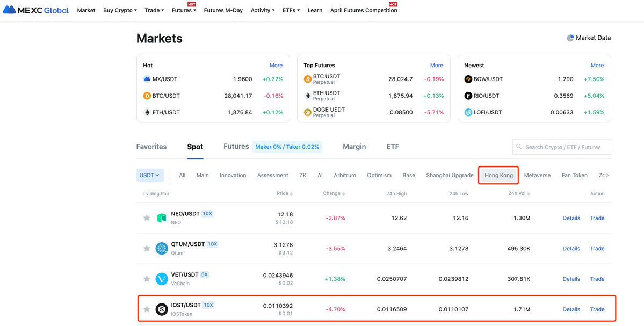Open Trade for IOST/USDT

point(597,309)
